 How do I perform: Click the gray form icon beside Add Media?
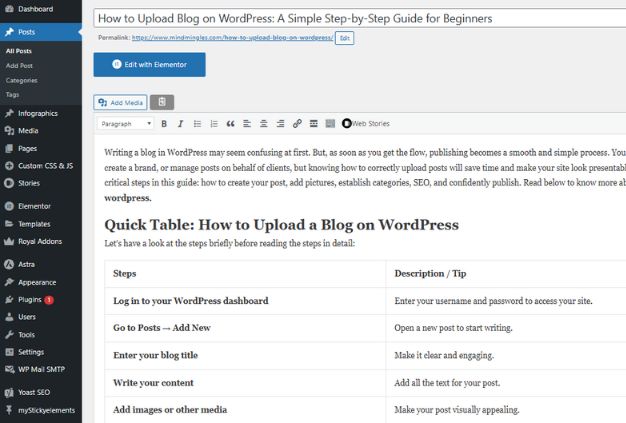tap(162, 102)
